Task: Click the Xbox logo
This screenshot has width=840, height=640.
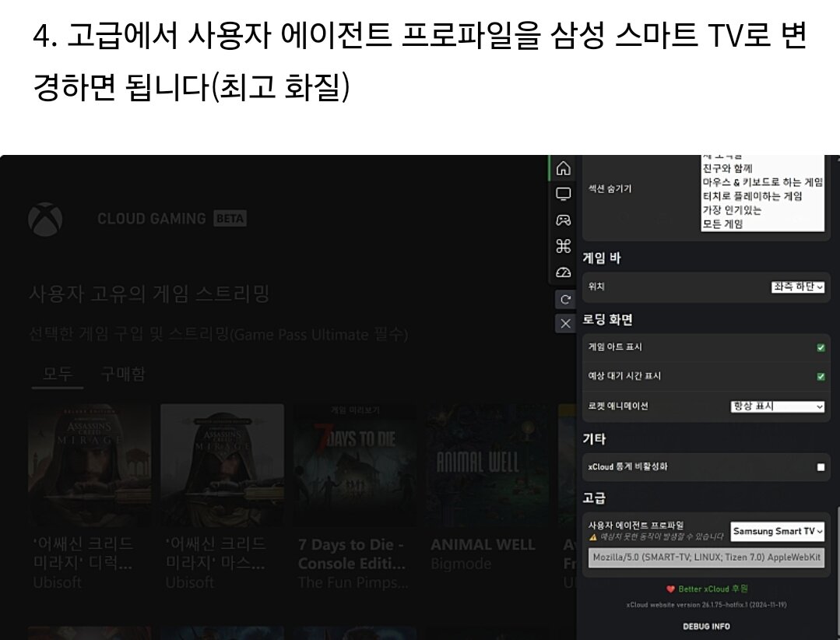Action: (x=45, y=219)
